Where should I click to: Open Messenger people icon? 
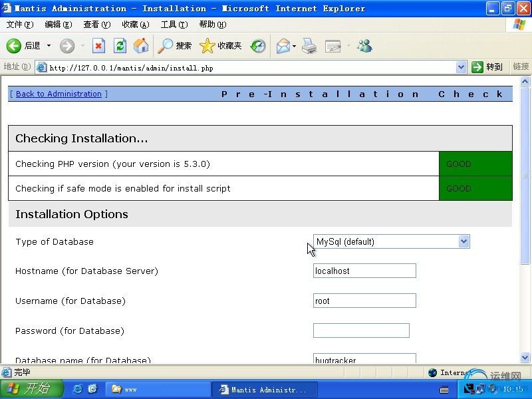tap(364, 46)
